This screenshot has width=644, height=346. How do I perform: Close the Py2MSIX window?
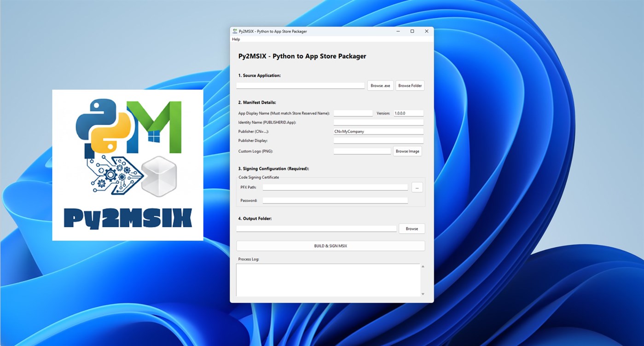tap(427, 31)
